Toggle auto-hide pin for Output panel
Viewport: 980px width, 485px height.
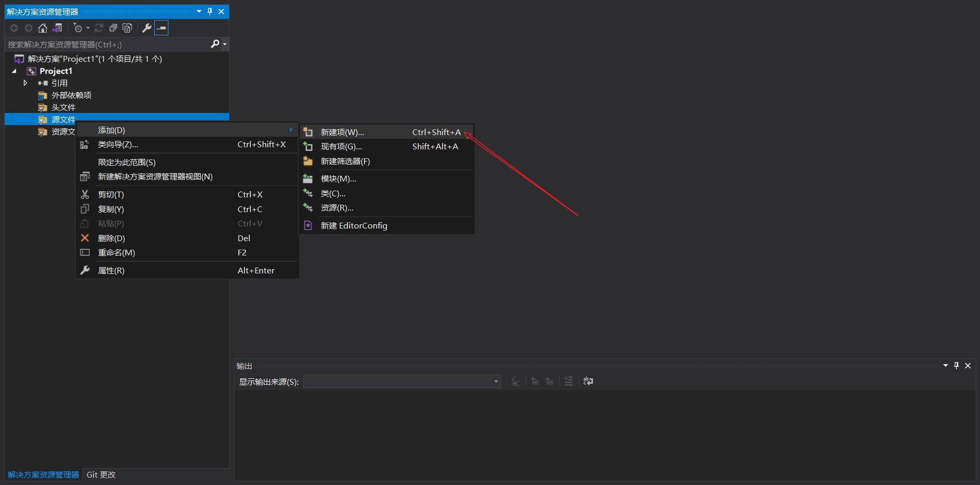tap(956, 366)
